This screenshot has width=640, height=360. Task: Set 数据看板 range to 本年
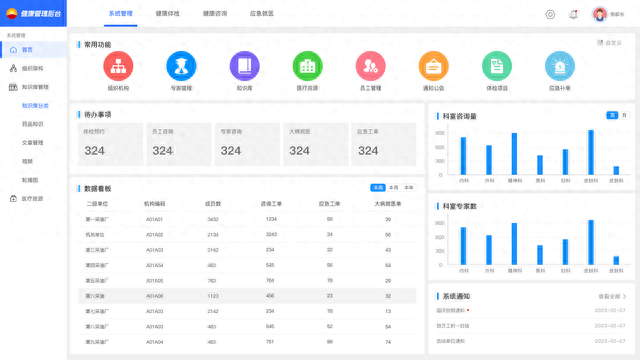click(x=409, y=188)
